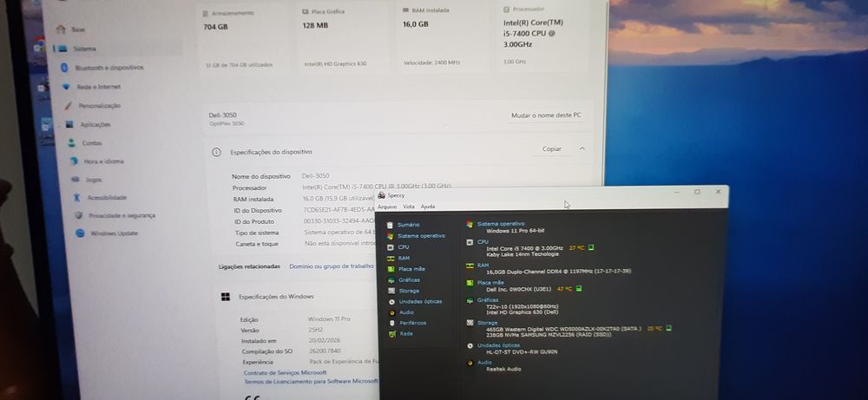Viewport: 868px width, 400px height.
Task: Click Copiar button for device specifications
Action: pos(551,149)
